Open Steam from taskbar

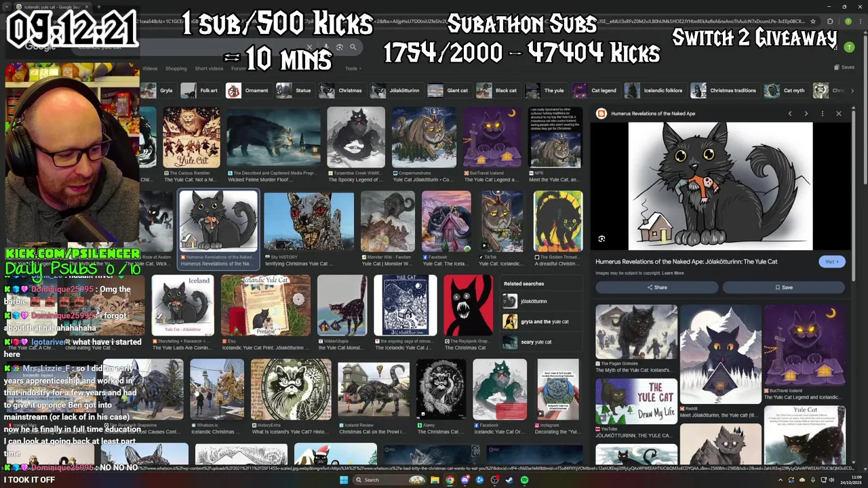[509, 480]
